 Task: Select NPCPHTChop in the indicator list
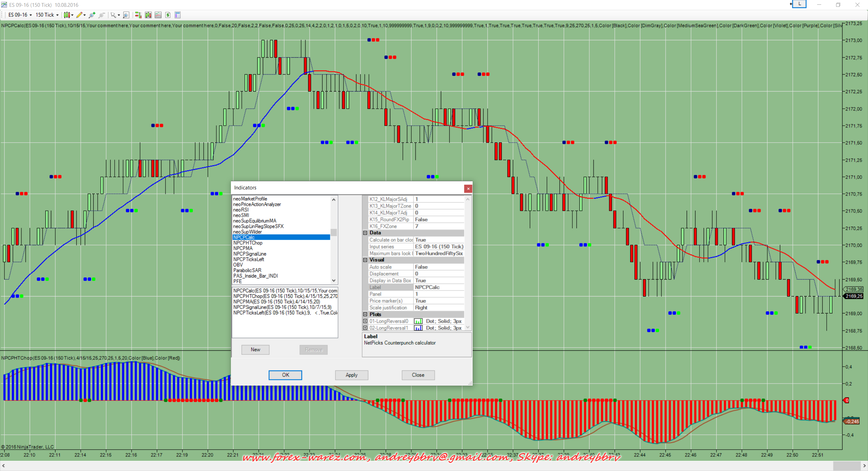[248, 243]
